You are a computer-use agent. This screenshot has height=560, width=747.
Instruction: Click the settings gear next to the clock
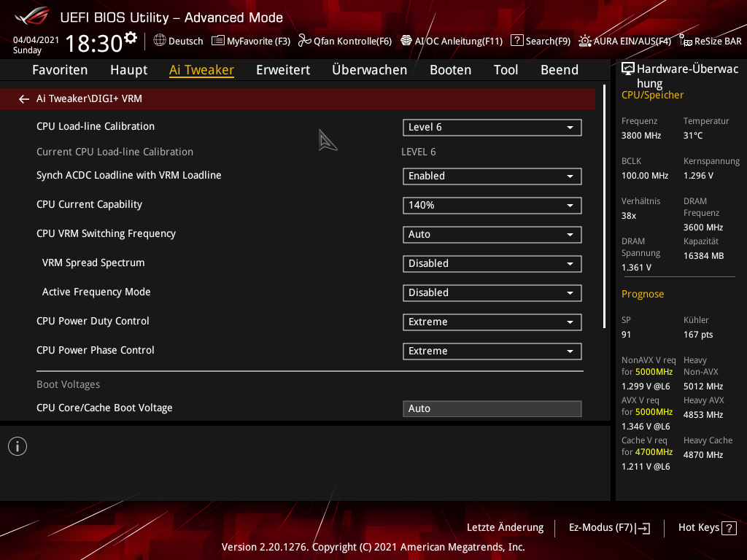(x=131, y=38)
